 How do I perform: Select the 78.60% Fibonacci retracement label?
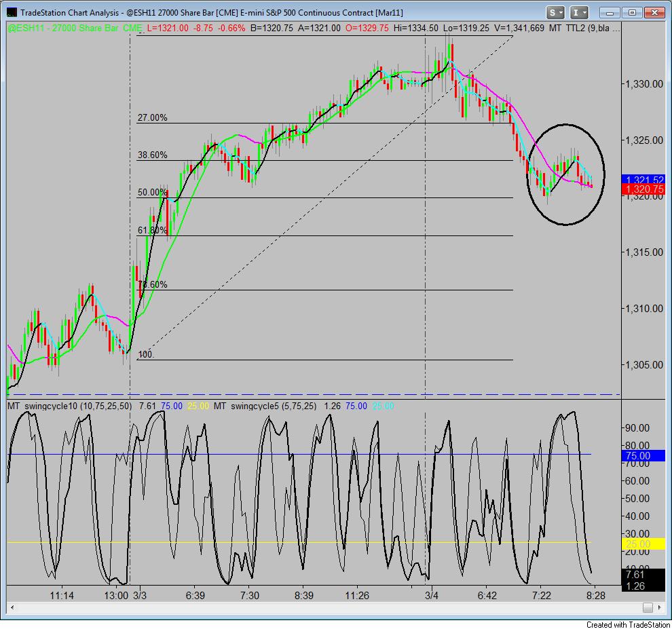click(x=152, y=284)
